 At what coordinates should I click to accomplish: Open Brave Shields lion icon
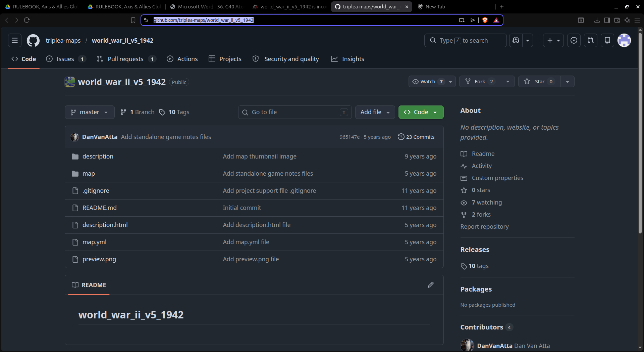[485, 20]
